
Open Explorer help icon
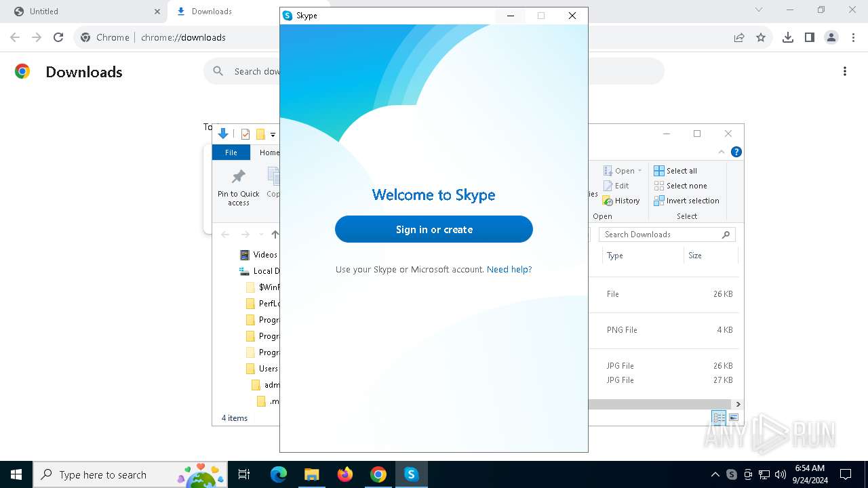tap(736, 152)
